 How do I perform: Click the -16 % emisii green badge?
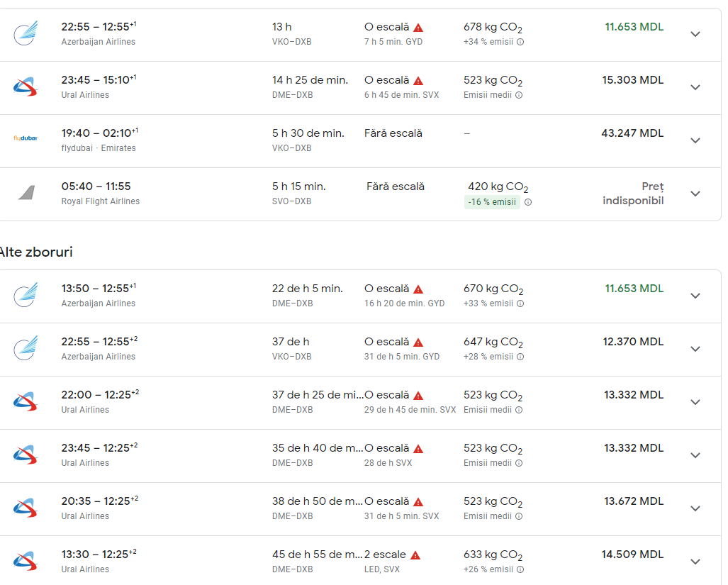492,202
